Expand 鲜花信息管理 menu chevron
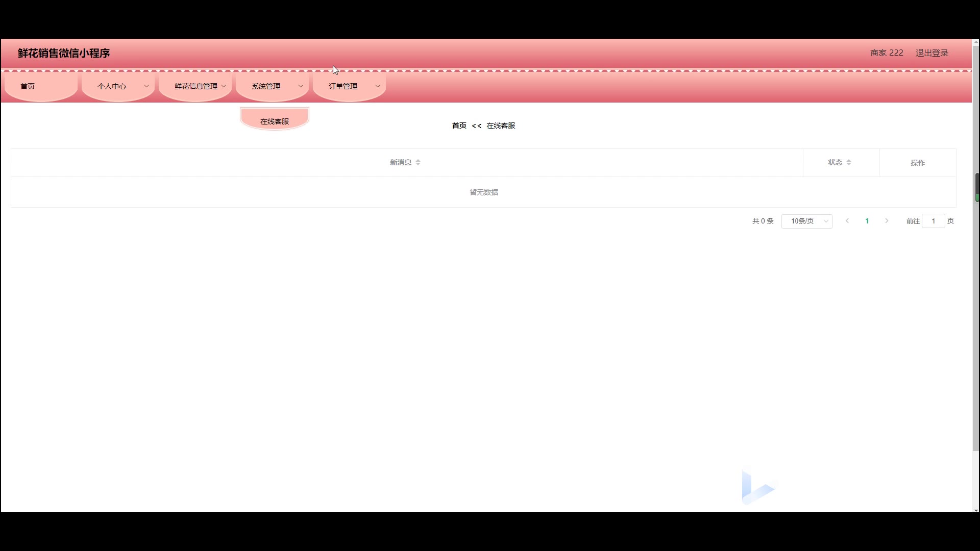This screenshot has width=980, height=551. [x=224, y=86]
